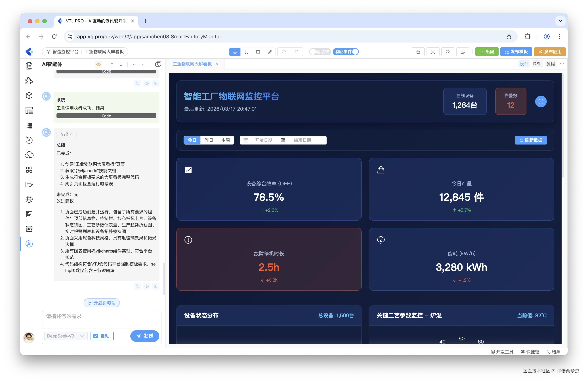
Task: Open the API cloud icon in sidebar
Action: [x=29, y=155]
